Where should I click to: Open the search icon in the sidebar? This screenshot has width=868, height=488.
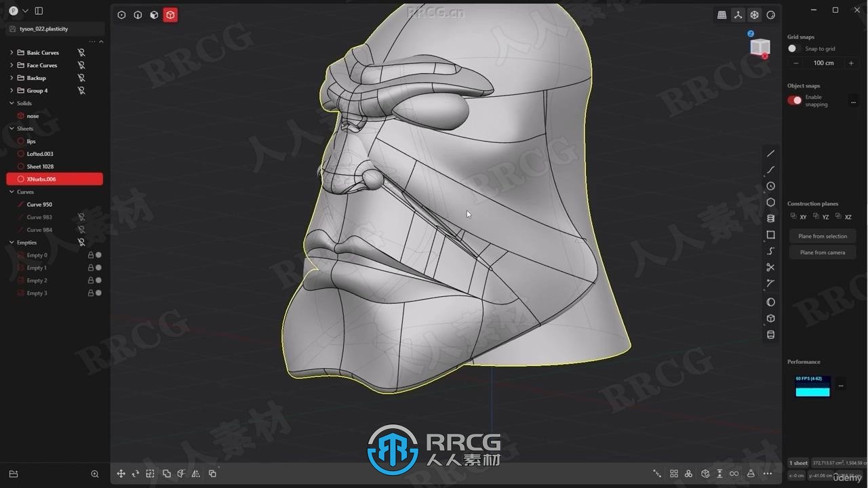click(x=95, y=474)
